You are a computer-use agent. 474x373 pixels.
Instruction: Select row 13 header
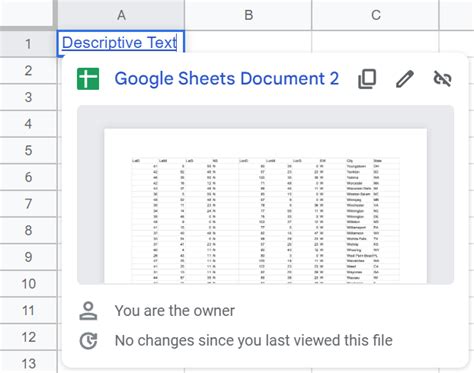[x=28, y=362]
